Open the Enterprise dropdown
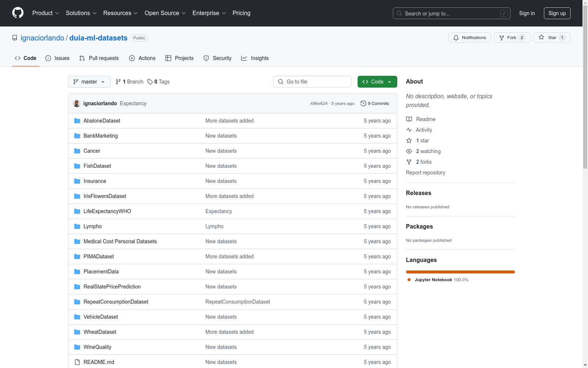 [209, 13]
